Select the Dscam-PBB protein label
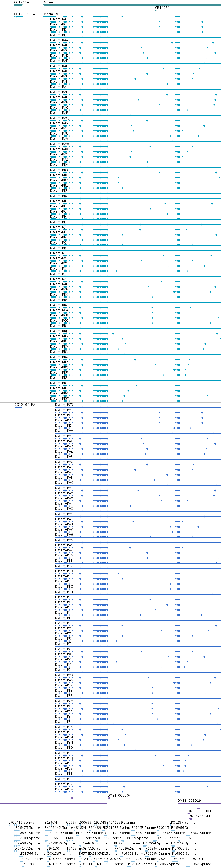 tap(64, 561)
